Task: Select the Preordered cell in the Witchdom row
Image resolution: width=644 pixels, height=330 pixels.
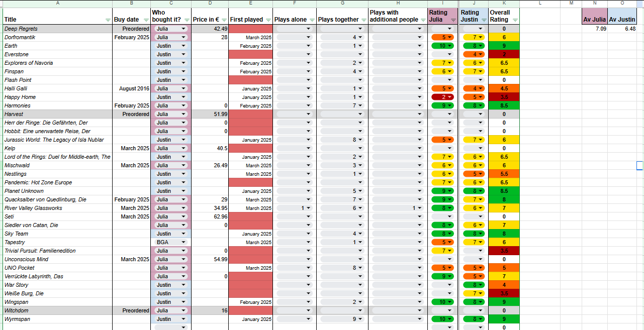Action: pyautogui.click(x=132, y=310)
